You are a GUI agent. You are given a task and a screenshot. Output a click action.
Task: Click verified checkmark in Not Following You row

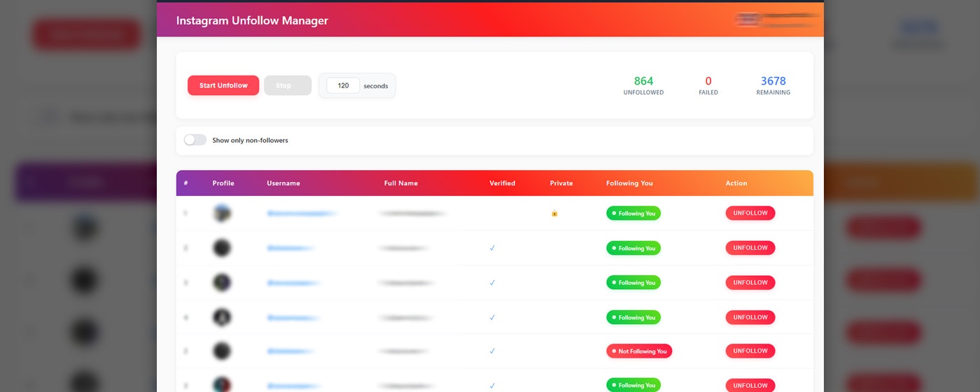[492, 351]
